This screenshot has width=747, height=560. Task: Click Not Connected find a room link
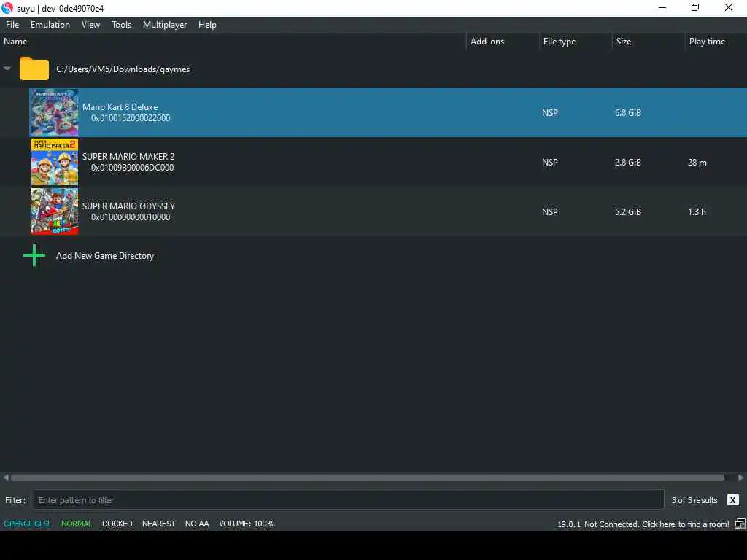click(657, 524)
